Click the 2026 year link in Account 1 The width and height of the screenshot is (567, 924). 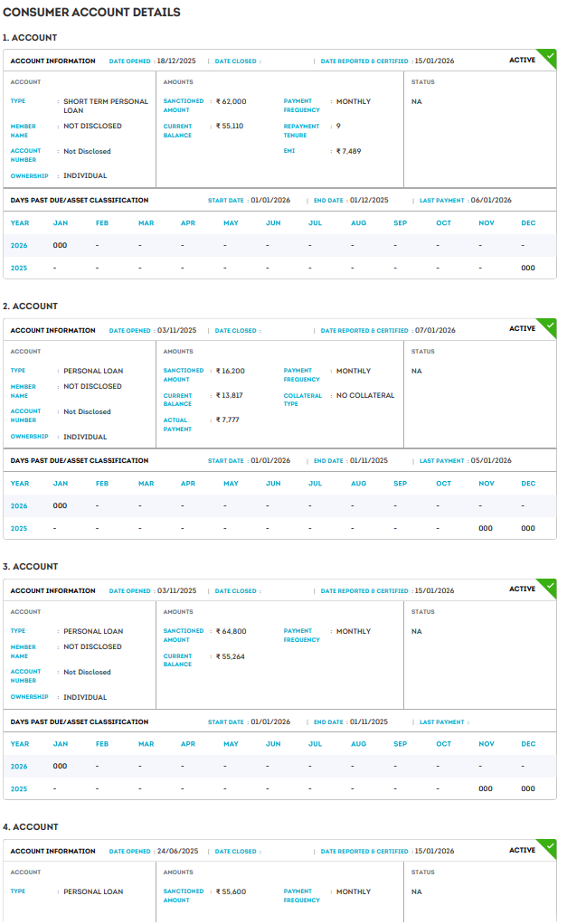pyautogui.click(x=20, y=245)
